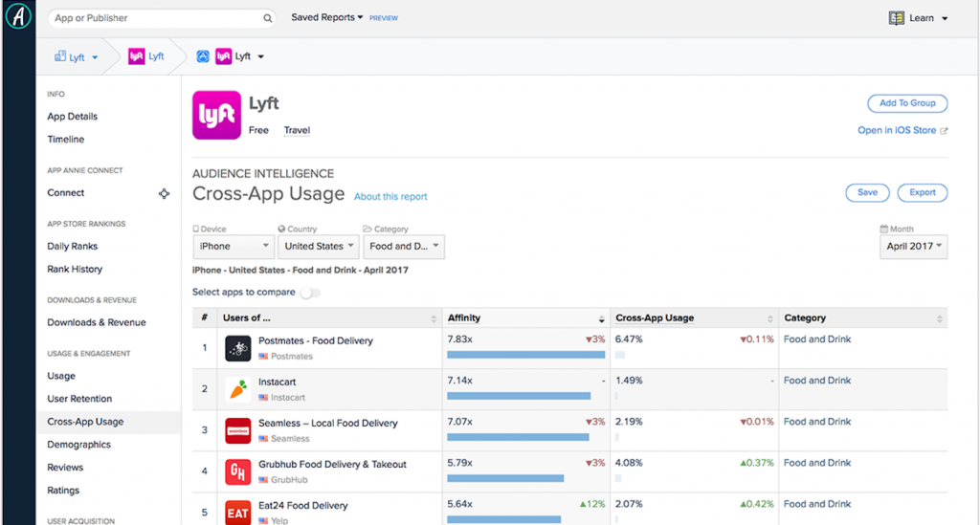Expand the first Lyft company breadcrumb dropdown
The width and height of the screenshot is (980, 525).
[95, 57]
